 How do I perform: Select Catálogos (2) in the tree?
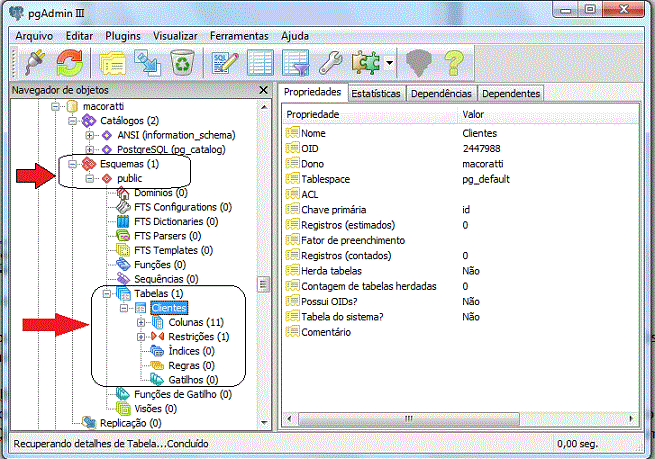click(129, 121)
